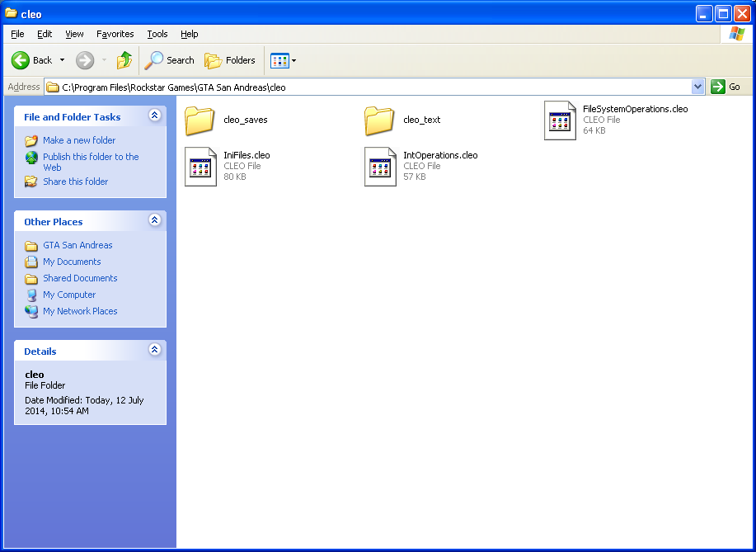Close the cleo window
The width and height of the screenshot is (756, 552).
point(743,14)
